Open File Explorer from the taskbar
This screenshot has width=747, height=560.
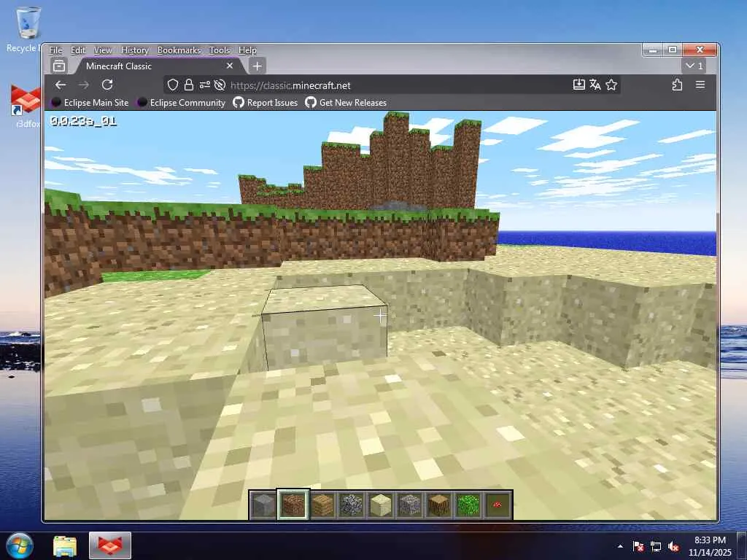(65, 546)
